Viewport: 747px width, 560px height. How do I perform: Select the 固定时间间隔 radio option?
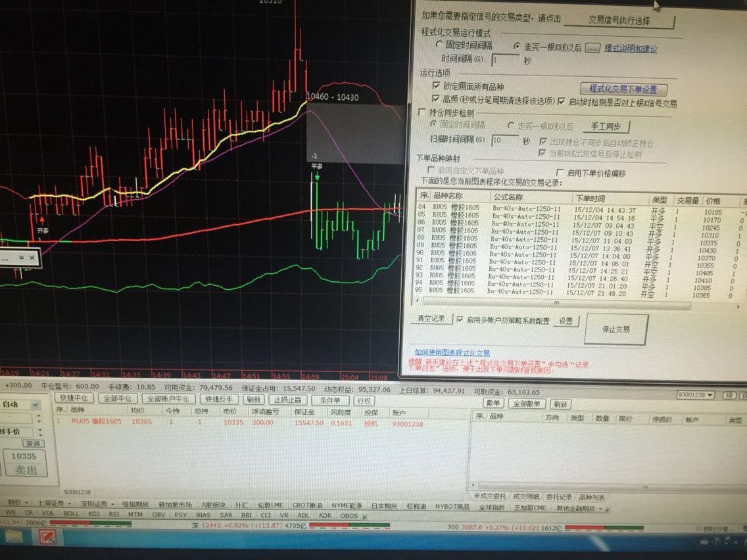coord(439,46)
